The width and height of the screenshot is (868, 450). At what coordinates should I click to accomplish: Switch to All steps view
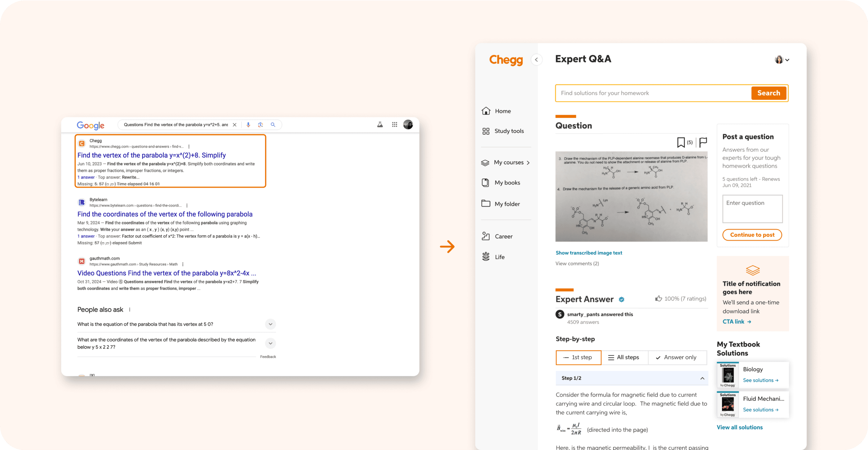pos(624,357)
